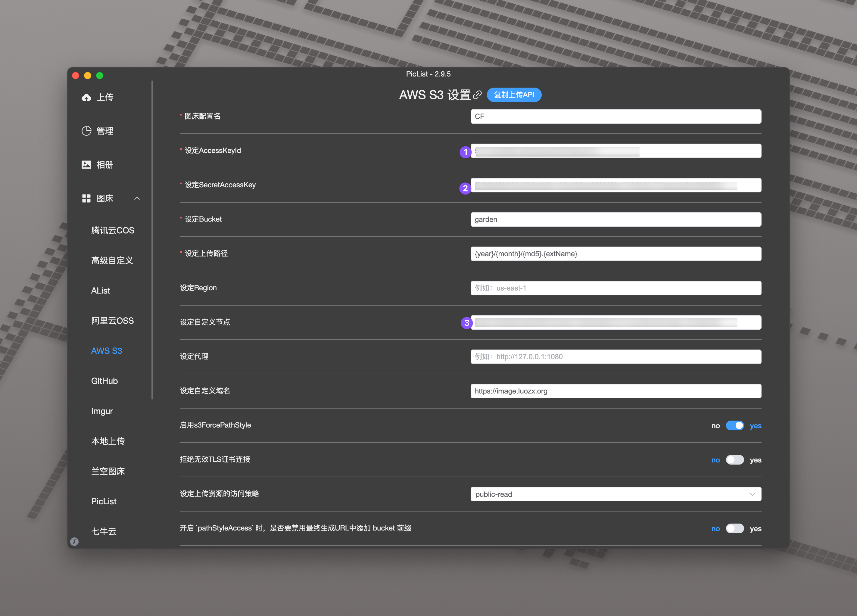Select AWS S3 picture bed
857x616 pixels.
[x=107, y=351]
